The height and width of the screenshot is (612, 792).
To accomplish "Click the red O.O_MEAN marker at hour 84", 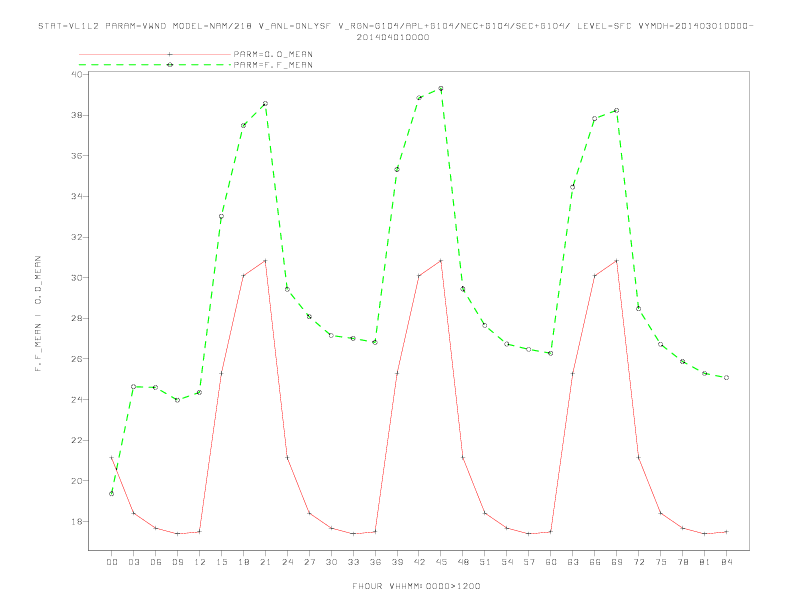I will tap(726, 532).
